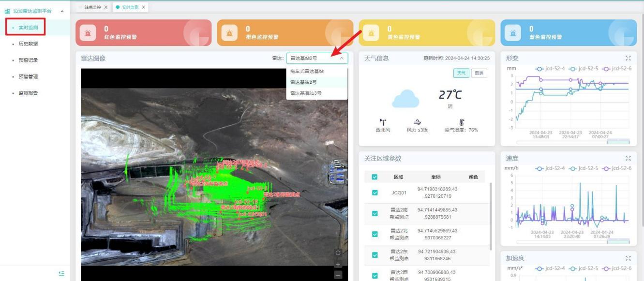Toggle the select-all checkbox in region table header
The image size is (644, 281).
pos(374,177)
